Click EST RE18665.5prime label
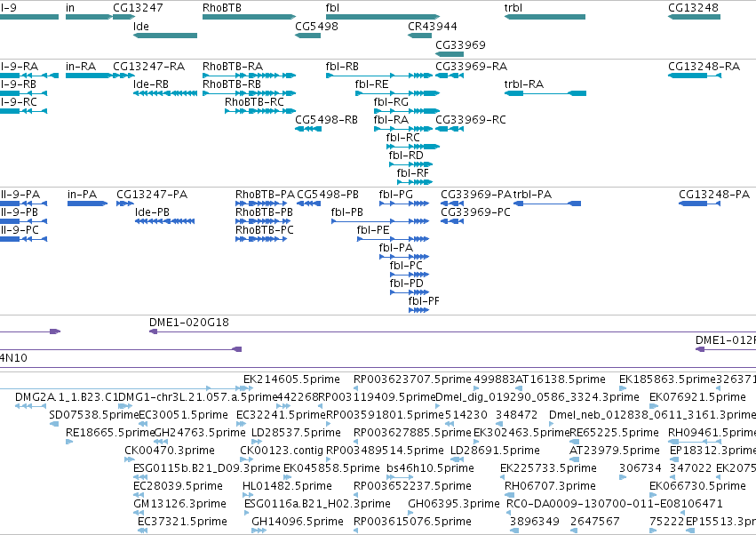 pyautogui.click(x=110, y=433)
